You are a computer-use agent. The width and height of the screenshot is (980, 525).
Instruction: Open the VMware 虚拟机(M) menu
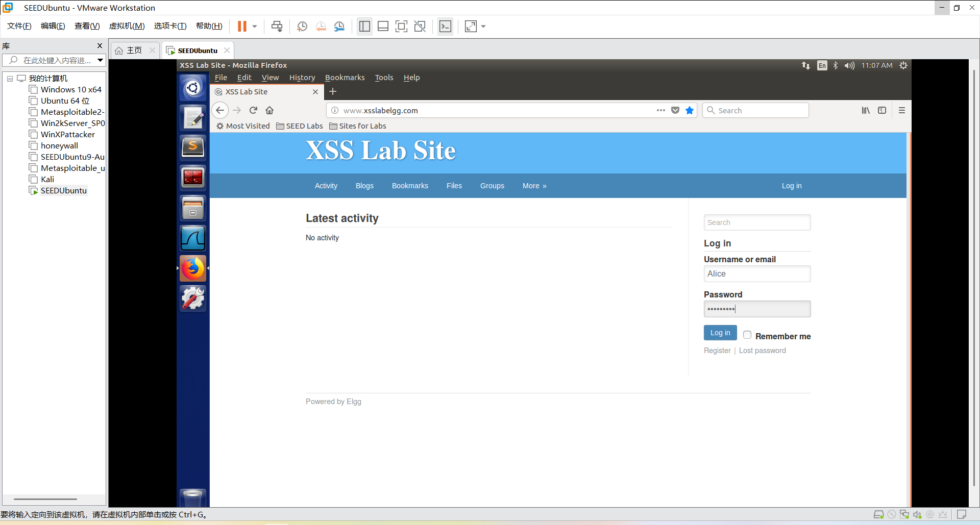(x=127, y=26)
